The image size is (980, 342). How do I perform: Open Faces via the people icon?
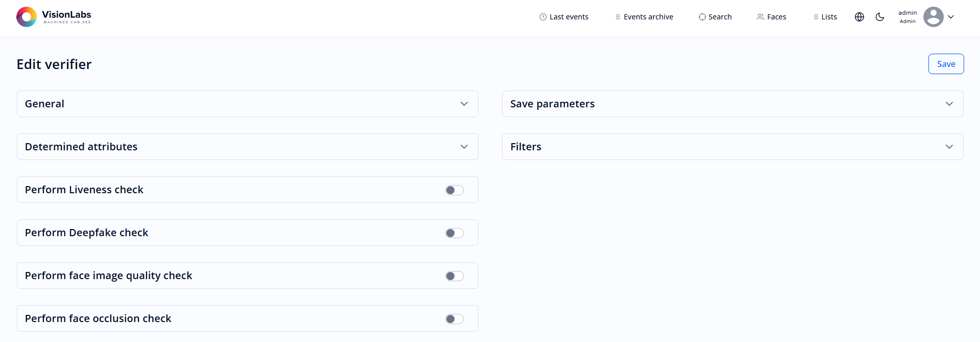759,16
